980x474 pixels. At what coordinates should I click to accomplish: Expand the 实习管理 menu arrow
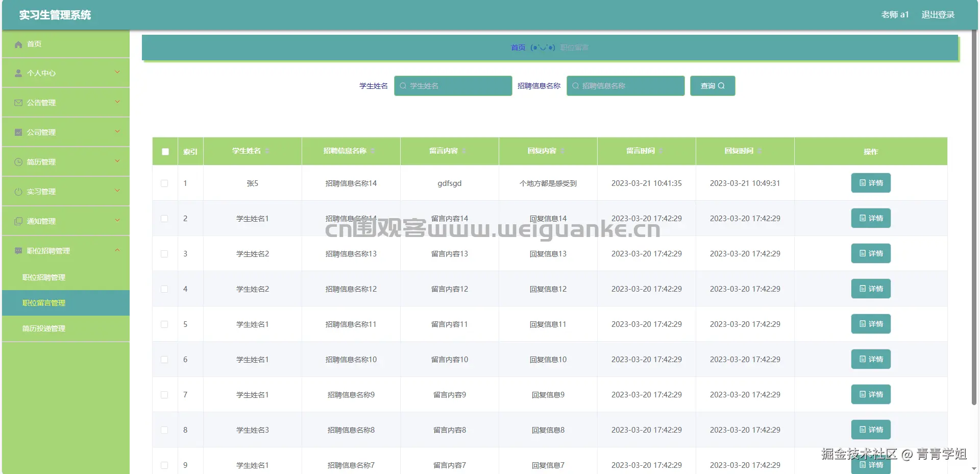pos(117,191)
